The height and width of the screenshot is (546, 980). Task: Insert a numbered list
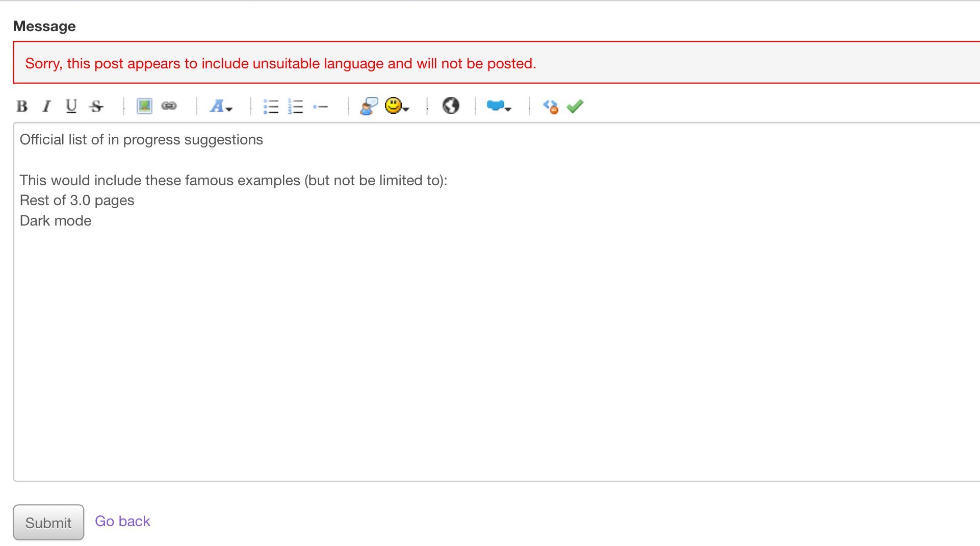click(295, 106)
